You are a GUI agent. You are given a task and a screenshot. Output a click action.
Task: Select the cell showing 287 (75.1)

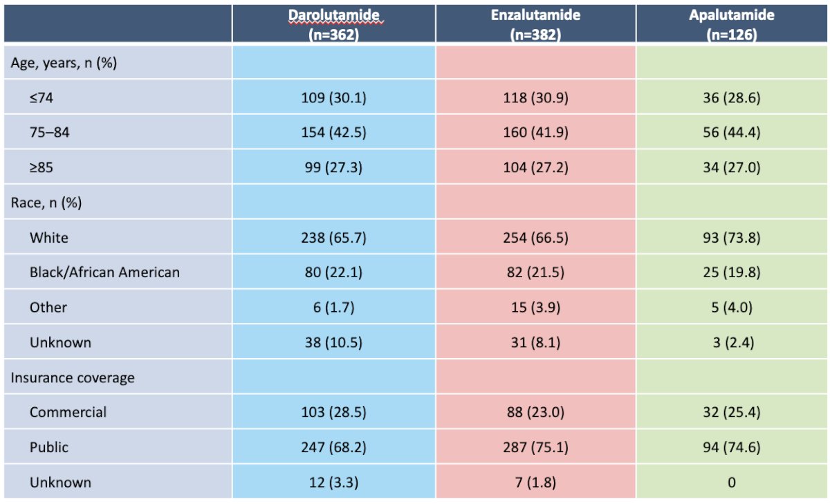[x=535, y=447]
